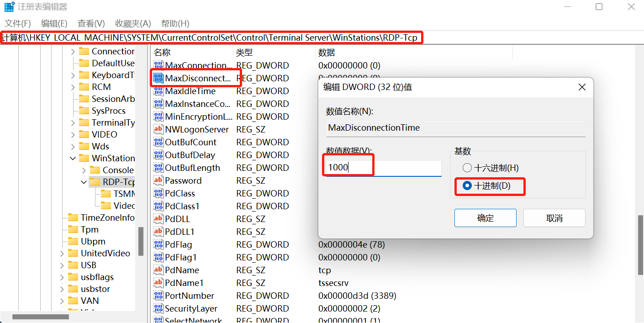This screenshot has width=644, height=323.
Task: Click the 确定 button in dialog
Action: (485, 218)
